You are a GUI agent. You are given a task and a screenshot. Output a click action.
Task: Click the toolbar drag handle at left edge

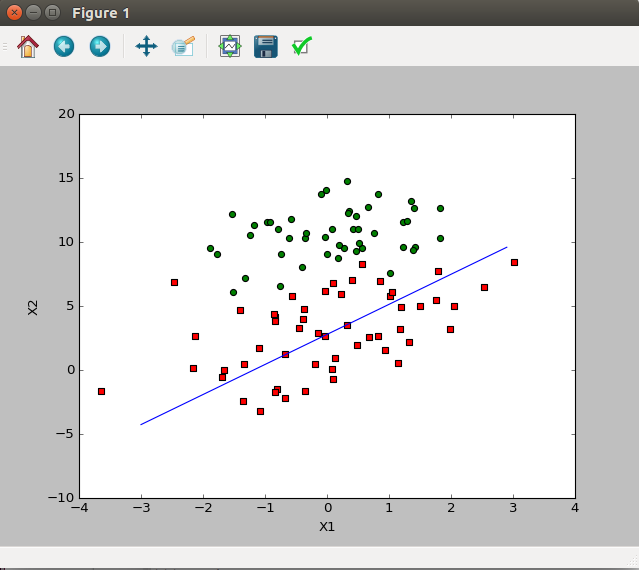pyautogui.click(x=5, y=46)
